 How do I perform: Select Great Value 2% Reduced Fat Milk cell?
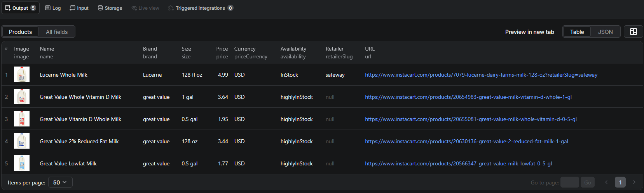click(79, 141)
